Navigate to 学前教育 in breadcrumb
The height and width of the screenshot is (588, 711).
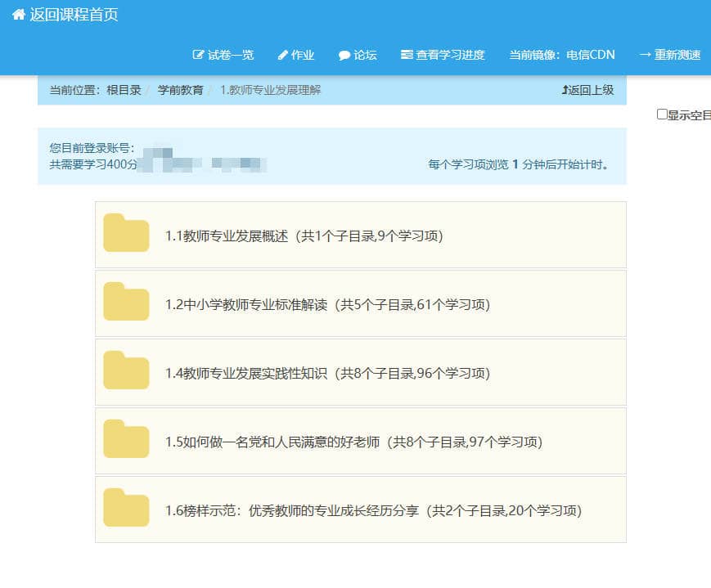[180, 90]
